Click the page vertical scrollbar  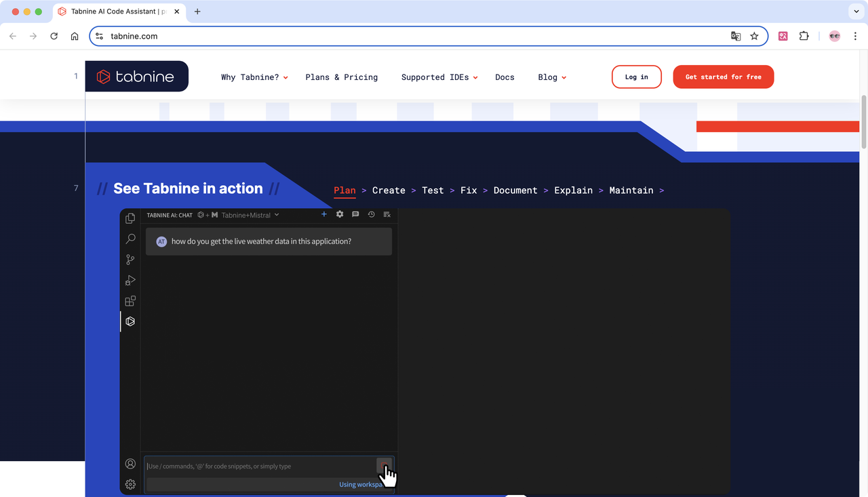point(864,122)
